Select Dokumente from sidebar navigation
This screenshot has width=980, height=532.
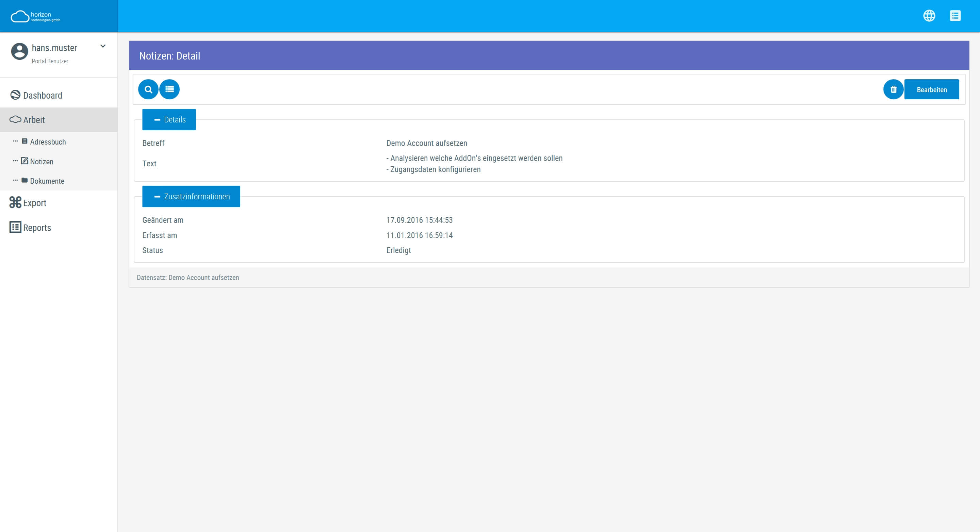tap(47, 181)
